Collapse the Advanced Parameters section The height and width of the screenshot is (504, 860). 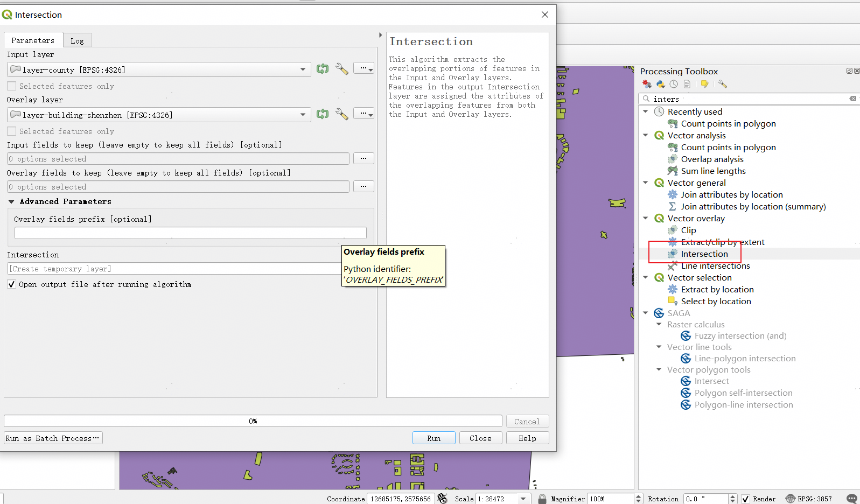[11, 201]
